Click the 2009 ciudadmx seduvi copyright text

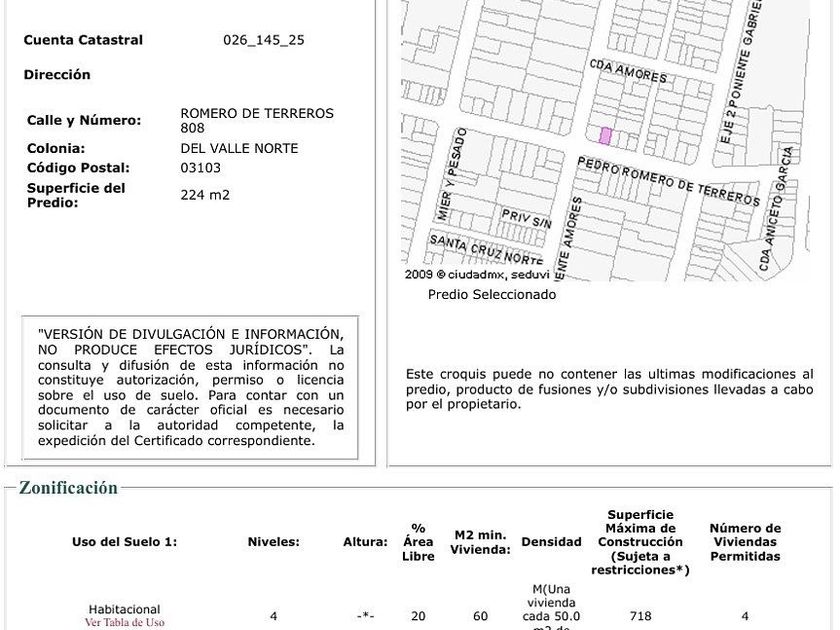[x=477, y=275]
